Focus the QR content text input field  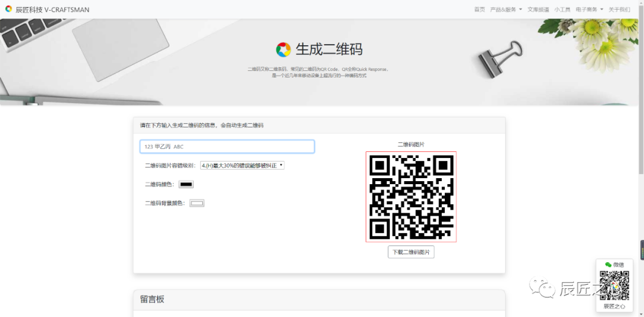(227, 147)
